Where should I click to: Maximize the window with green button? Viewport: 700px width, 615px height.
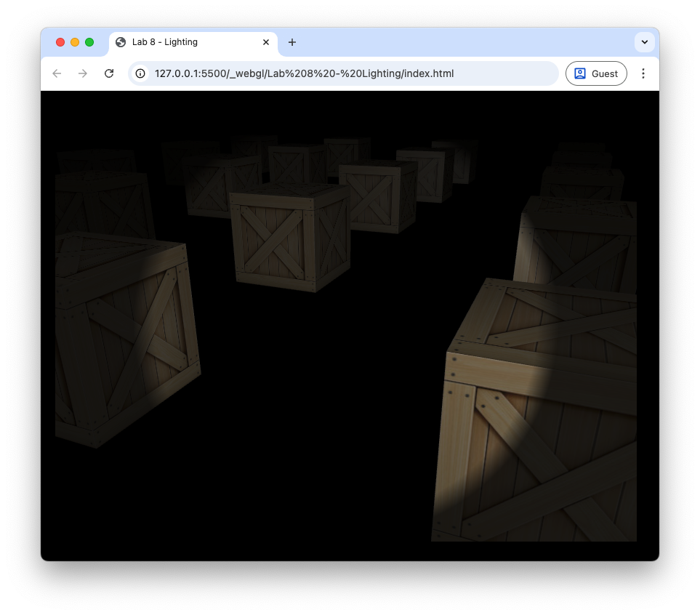coord(89,42)
